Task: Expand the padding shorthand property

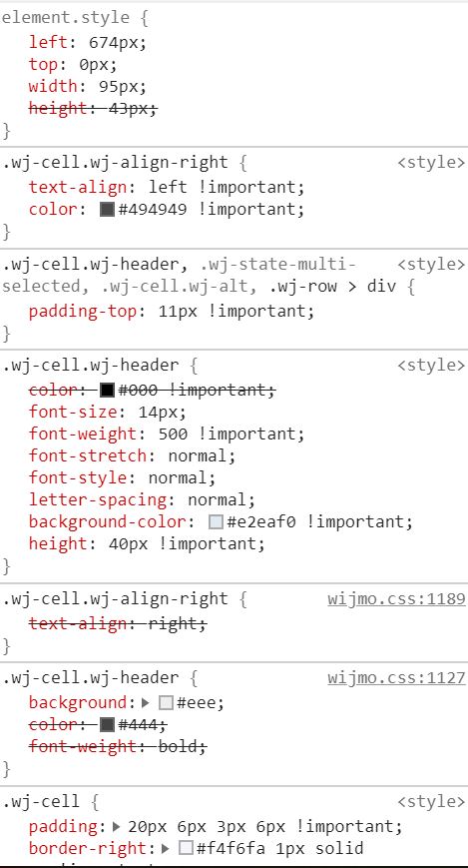Action: [x=116, y=826]
